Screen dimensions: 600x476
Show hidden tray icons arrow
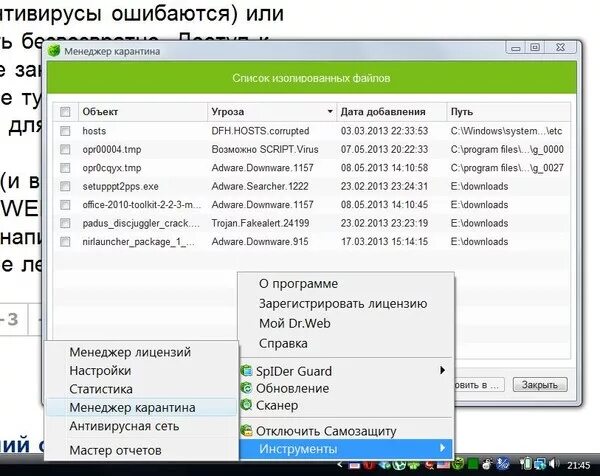(x=339, y=465)
